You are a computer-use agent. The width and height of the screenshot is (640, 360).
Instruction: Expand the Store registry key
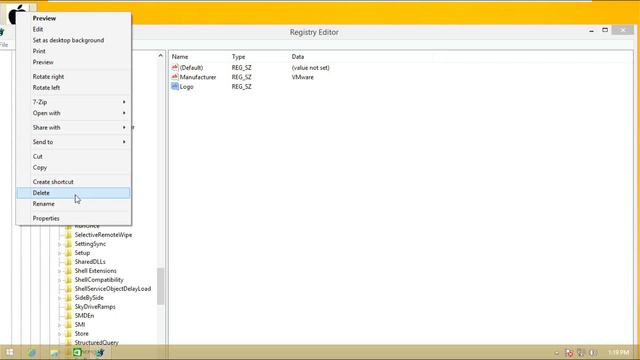pos(60,334)
